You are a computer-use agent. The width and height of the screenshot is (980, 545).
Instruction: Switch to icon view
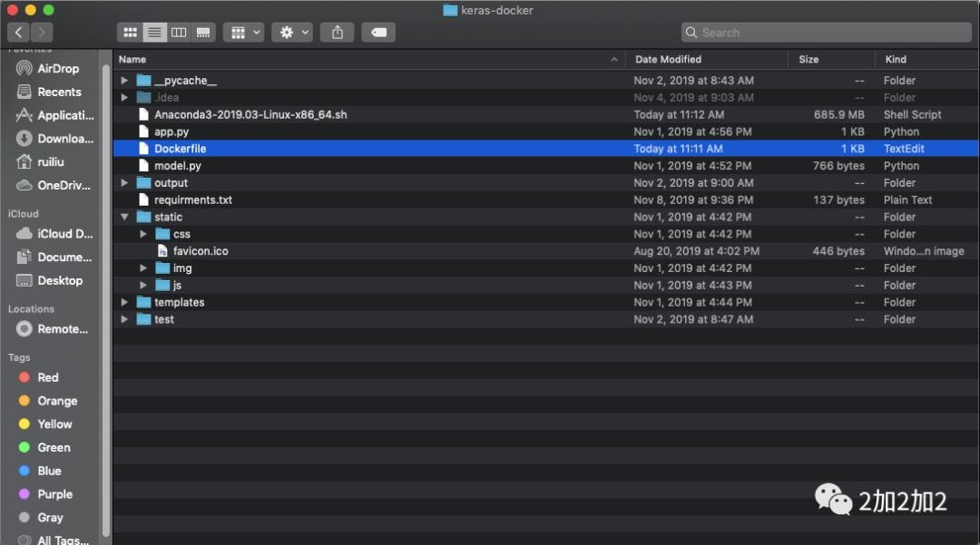pos(130,32)
